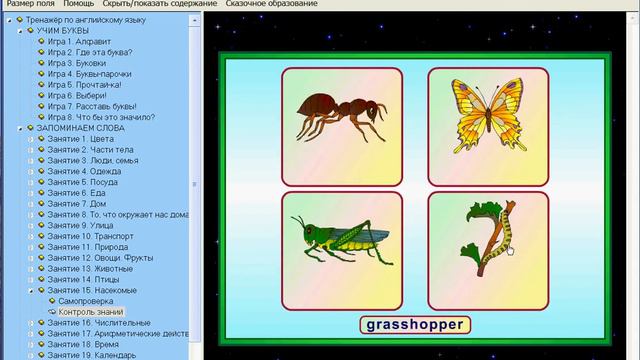Viewport: 640px width, 360px height.
Task: Expand Занятие 16. Числительные node
Action: [x=31, y=323]
